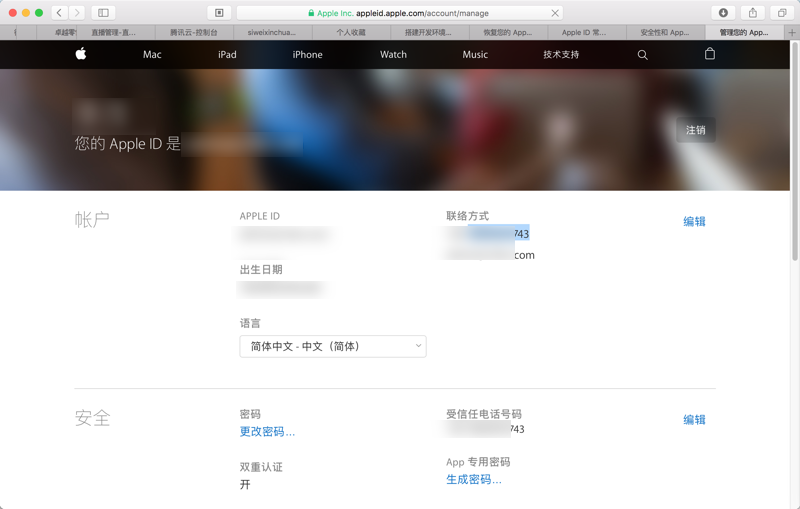Click 生成密码… link
The width and height of the screenshot is (800, 509).
pyautogui.click(x=473, y=479)
